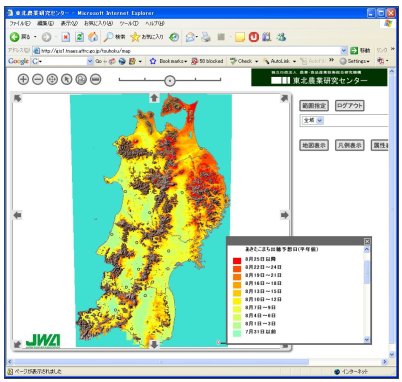The height and width of the screenshot is (382, 402).
Task: Open the address bar URL dropdown
Action: (344, 51)
